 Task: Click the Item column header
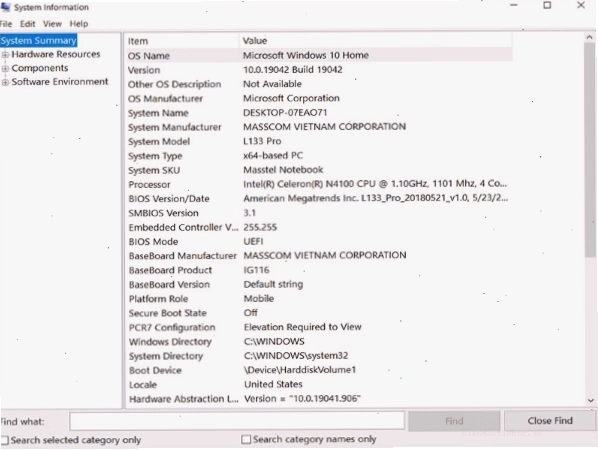182,41
